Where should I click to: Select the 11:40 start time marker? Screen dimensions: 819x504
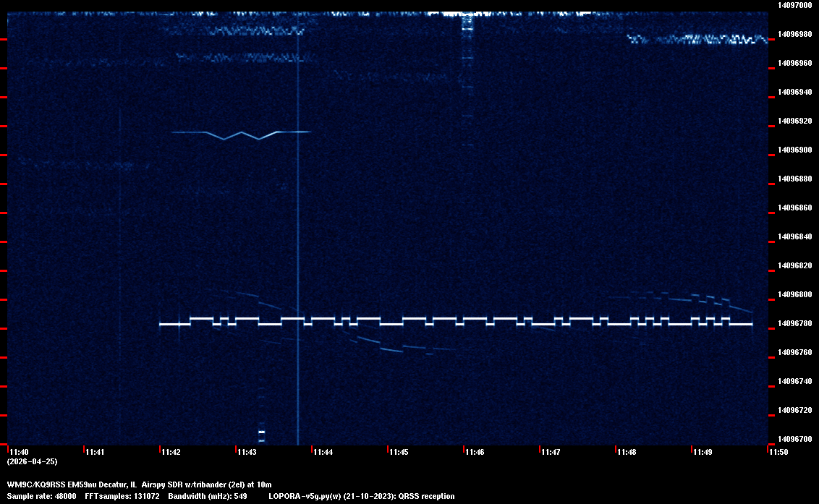pos(19,452)
